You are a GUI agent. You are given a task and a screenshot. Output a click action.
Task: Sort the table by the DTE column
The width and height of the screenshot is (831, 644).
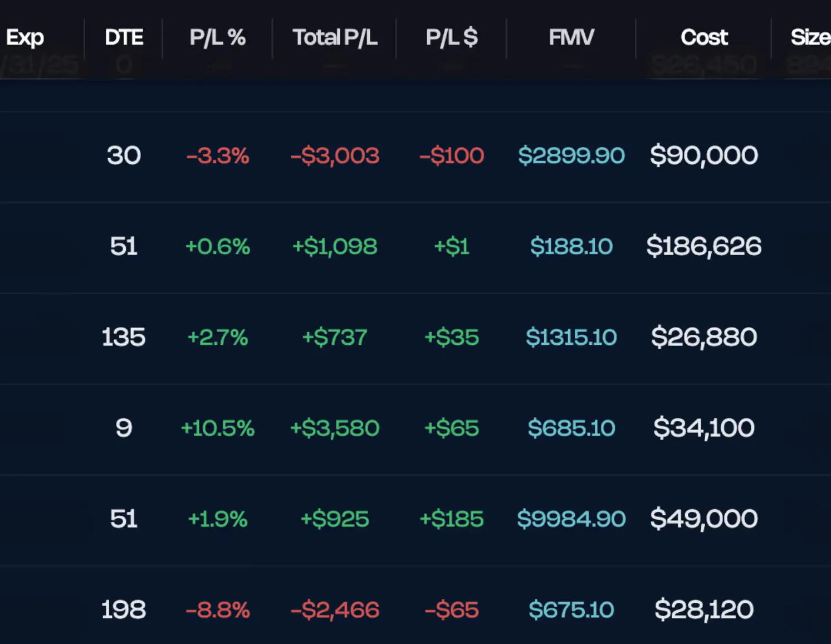[124, 37]
